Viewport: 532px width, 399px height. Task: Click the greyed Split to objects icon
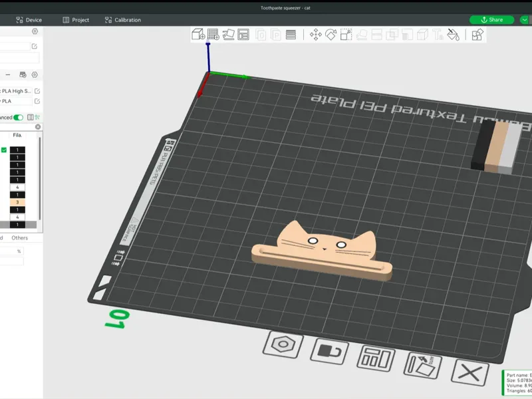(261, 35)
